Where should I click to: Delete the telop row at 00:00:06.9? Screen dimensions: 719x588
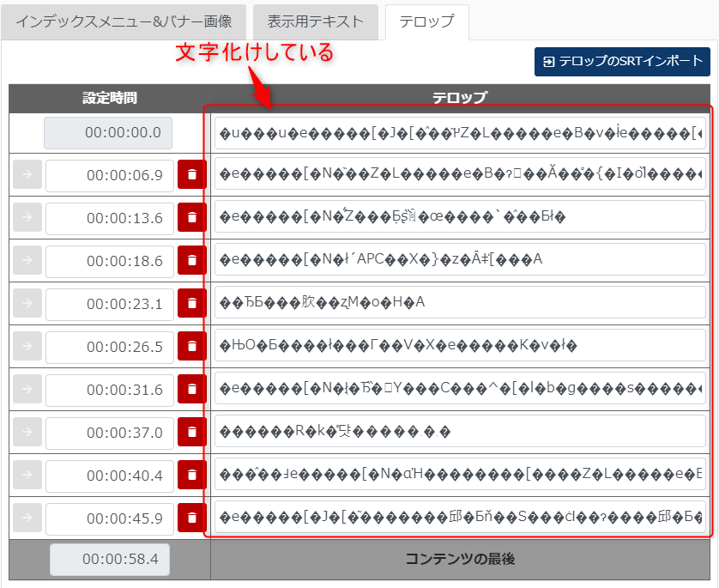(191, 175)
